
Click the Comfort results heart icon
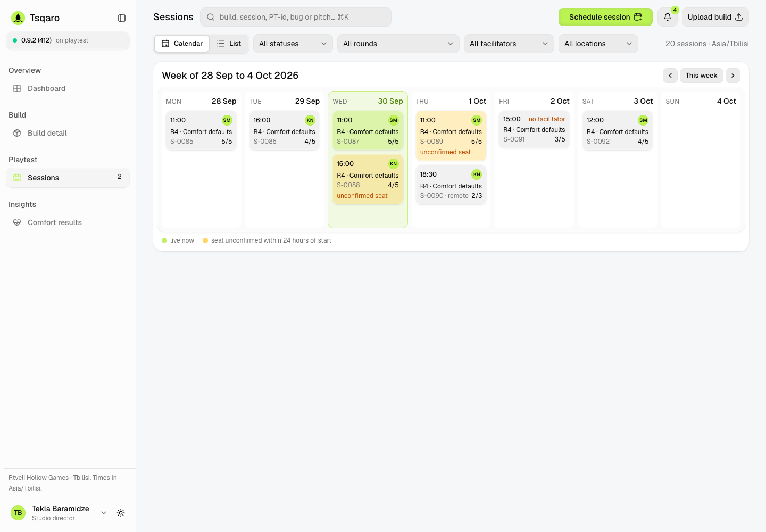(x=17, y=222)
